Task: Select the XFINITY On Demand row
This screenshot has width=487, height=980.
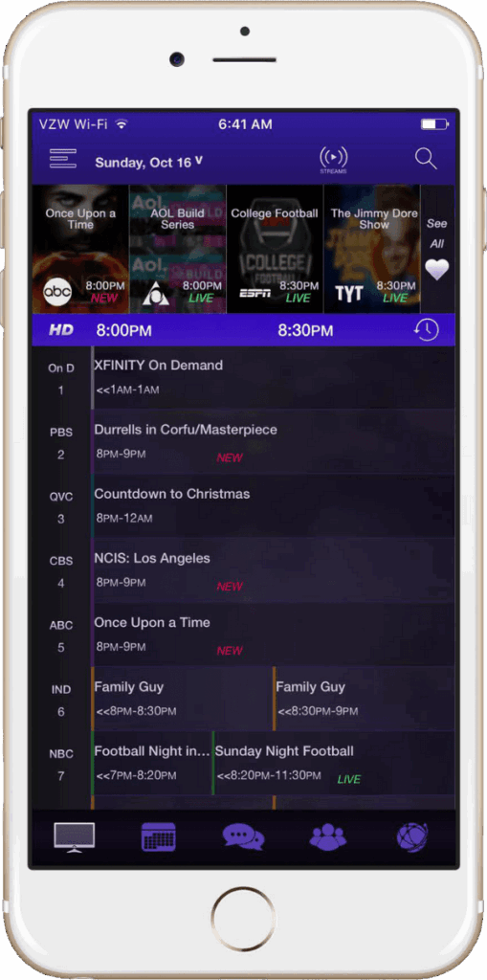Action: [274, 377]
